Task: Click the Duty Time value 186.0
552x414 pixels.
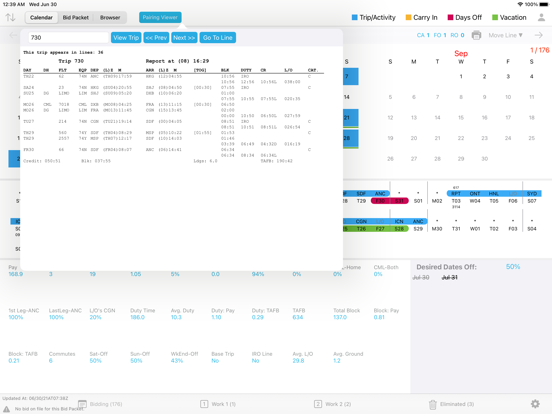Action: tap(138, 317)
